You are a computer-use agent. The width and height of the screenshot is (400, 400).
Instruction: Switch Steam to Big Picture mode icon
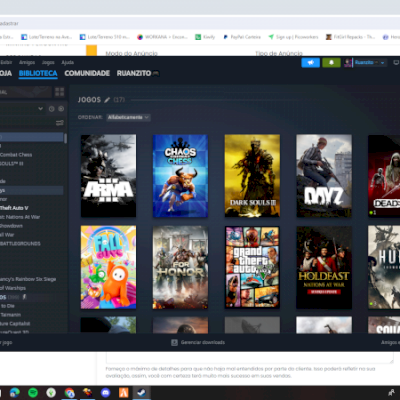(x=396, y=62)
